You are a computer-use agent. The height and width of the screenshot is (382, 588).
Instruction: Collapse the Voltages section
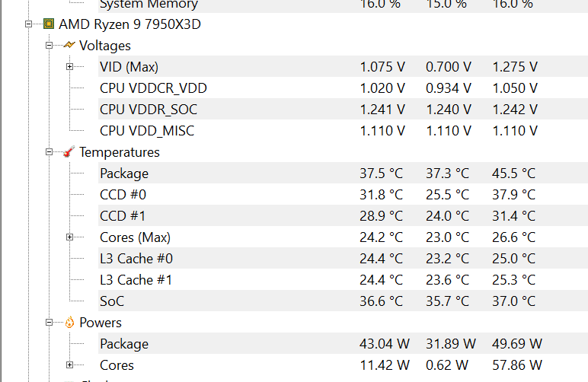pyautogui.click(x=50, y=46)
